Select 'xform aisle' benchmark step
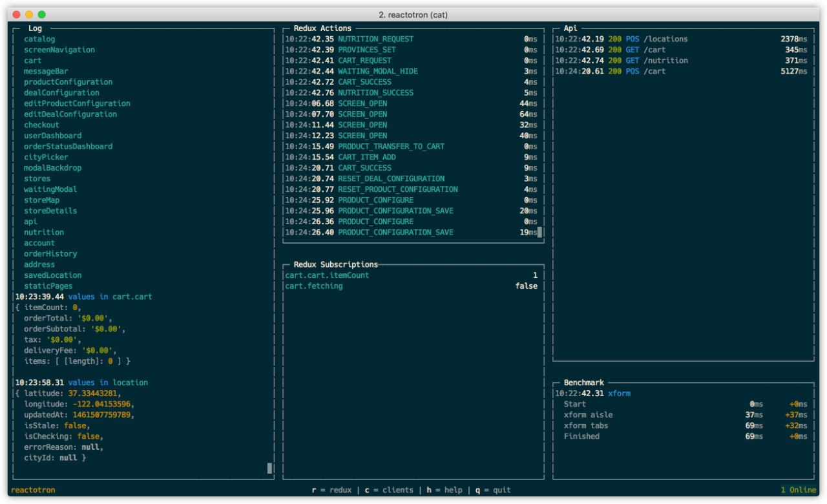 tap(685, 414)
